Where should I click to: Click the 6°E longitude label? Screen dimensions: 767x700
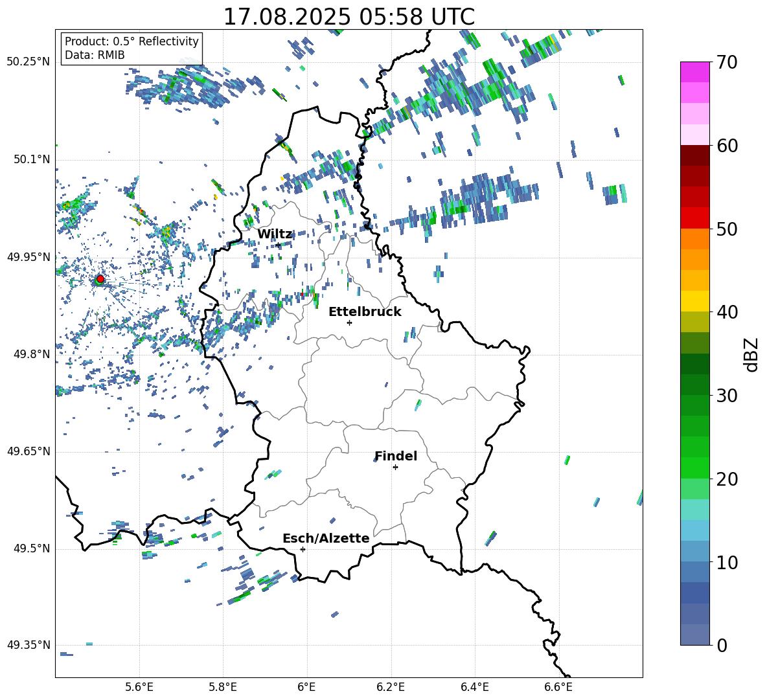[x=306, y=687]
